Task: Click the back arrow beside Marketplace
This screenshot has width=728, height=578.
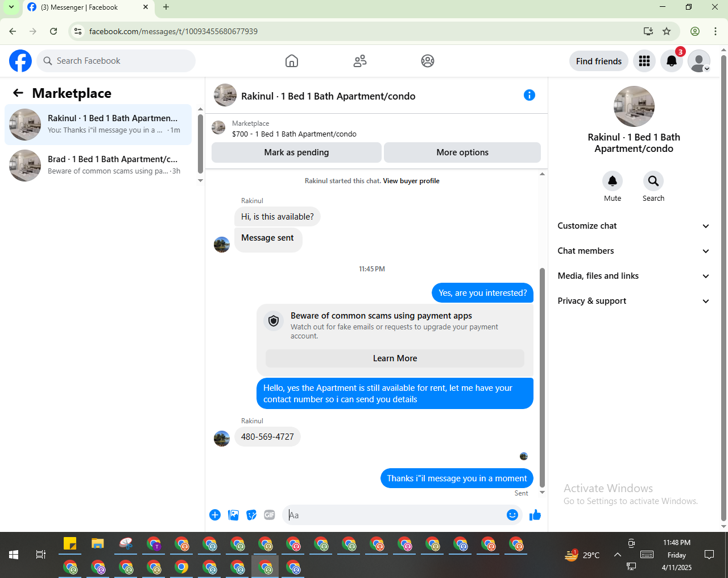Action: point(18,93)
